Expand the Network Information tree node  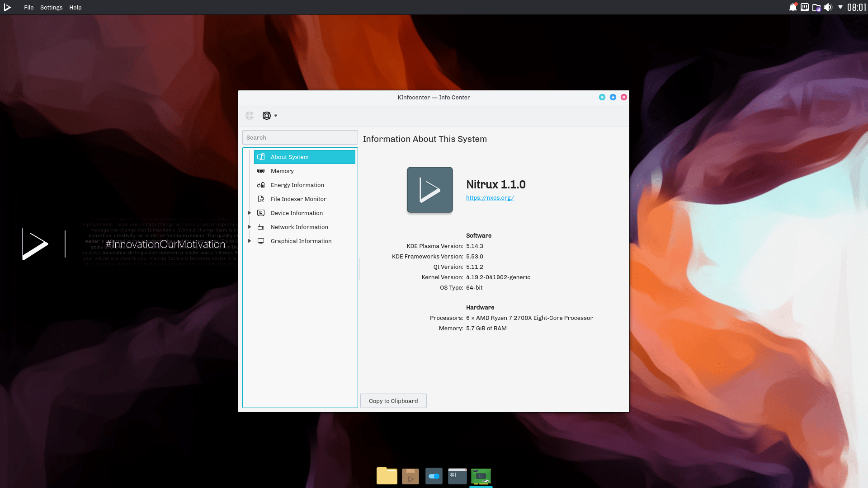(x=249, y=227)
